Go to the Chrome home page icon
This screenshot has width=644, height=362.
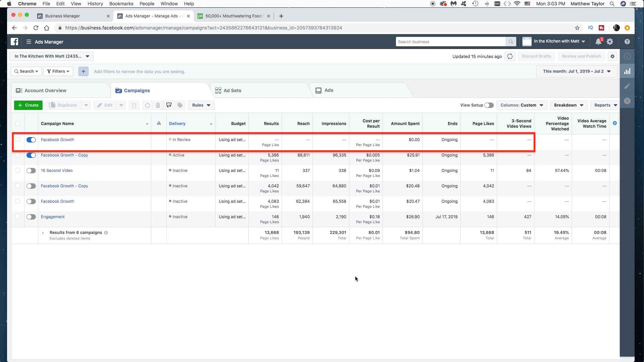point(47,28)
